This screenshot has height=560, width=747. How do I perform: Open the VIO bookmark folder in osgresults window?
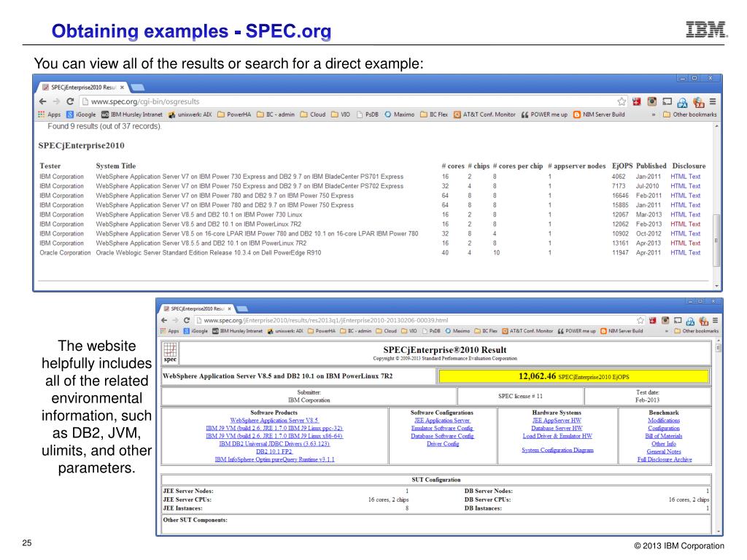coord(341,114)
